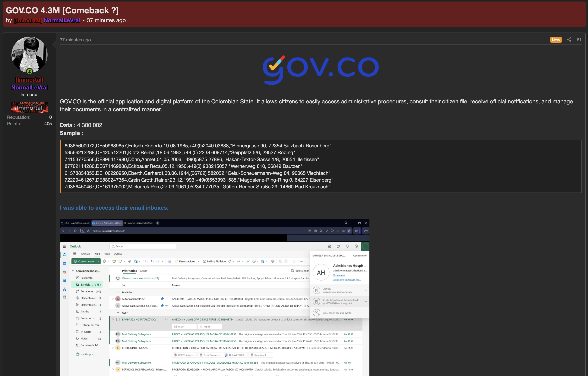The image size is (588, 376).
Task: Click the AH account avatar in header
Action: (365, 246)
